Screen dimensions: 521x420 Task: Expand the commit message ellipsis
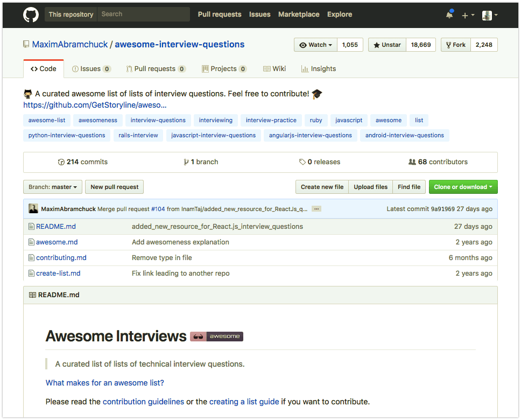pos(316,209)
